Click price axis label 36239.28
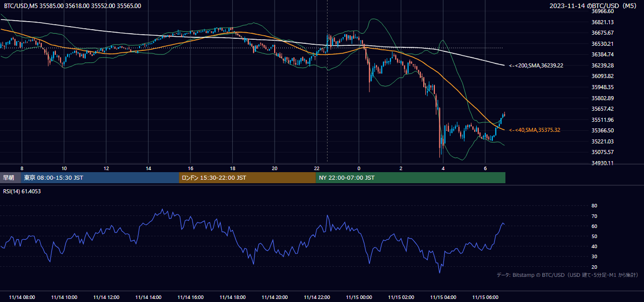The height and width of the screenshot is (302, 644). pos(602,65)
